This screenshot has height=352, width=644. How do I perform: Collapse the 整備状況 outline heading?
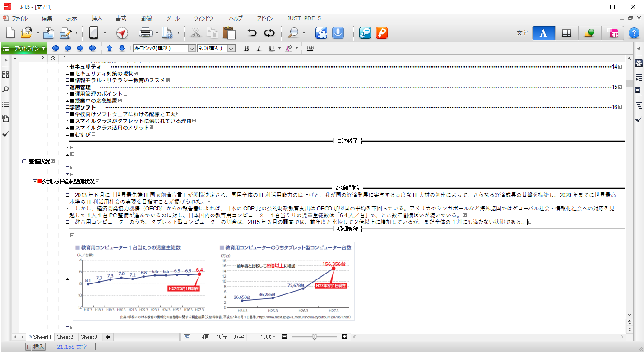[x=24, y=161]
